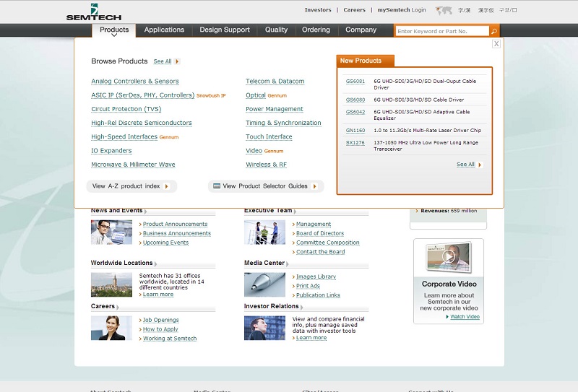Image resolution: width=578 pixels, height=392 pixels.
Task: Open Publication Links link
Action: [x=318, y=295]
